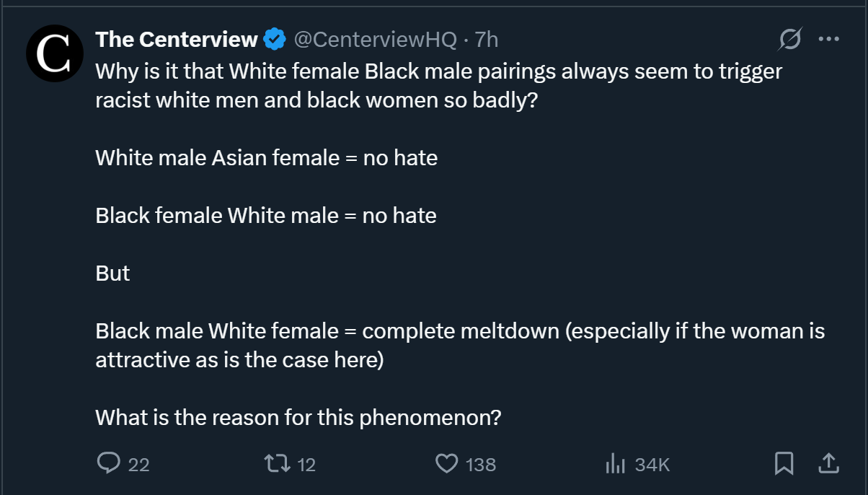868x495 pixels.
Task: Click the display name The Centerview
Action: pyautogui.click(x=177, y=40)
